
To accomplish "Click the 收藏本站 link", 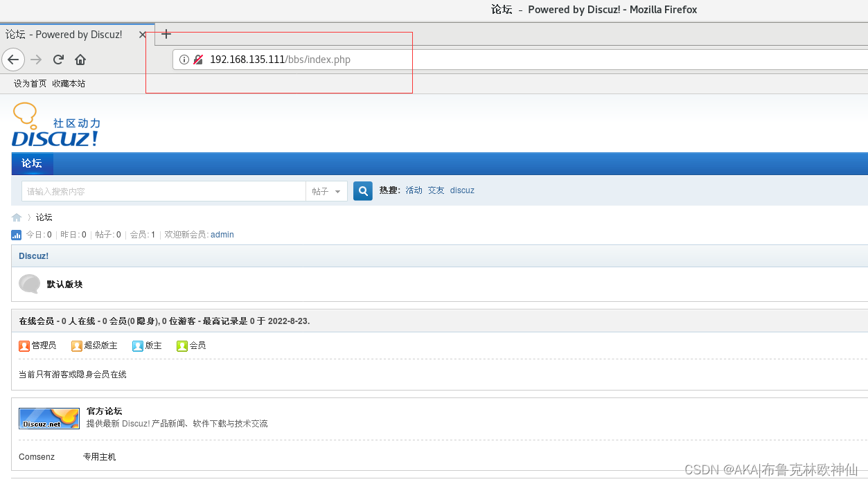I will tap(69, 83).
